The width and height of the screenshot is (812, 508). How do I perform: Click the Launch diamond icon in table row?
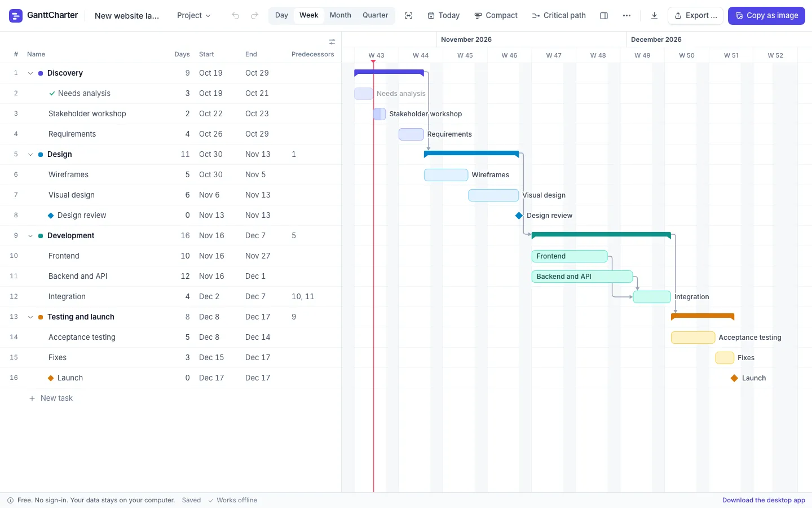pyautogui.click(x=51, y=378)
